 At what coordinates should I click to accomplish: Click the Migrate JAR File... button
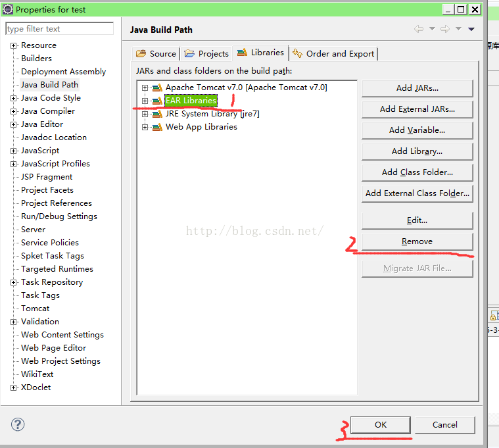tap(417, 268)
